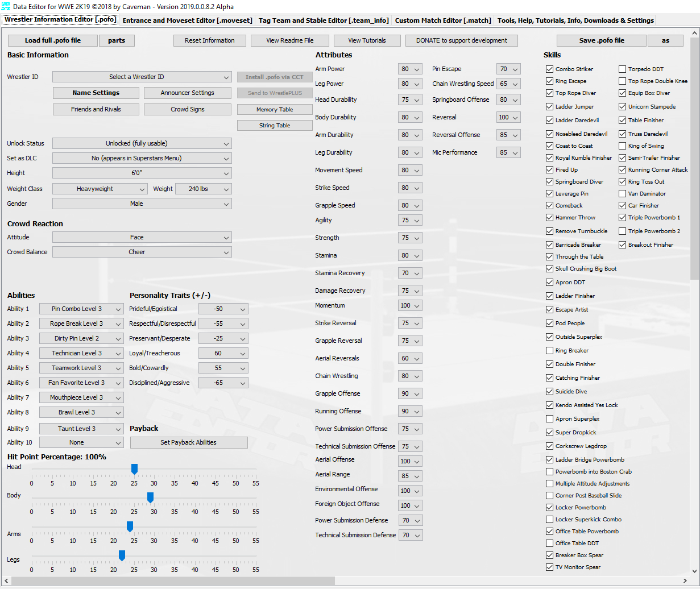Open the Aerial Offense attribute dropdown
Viewport: 700px width, 589px height.
411,462
